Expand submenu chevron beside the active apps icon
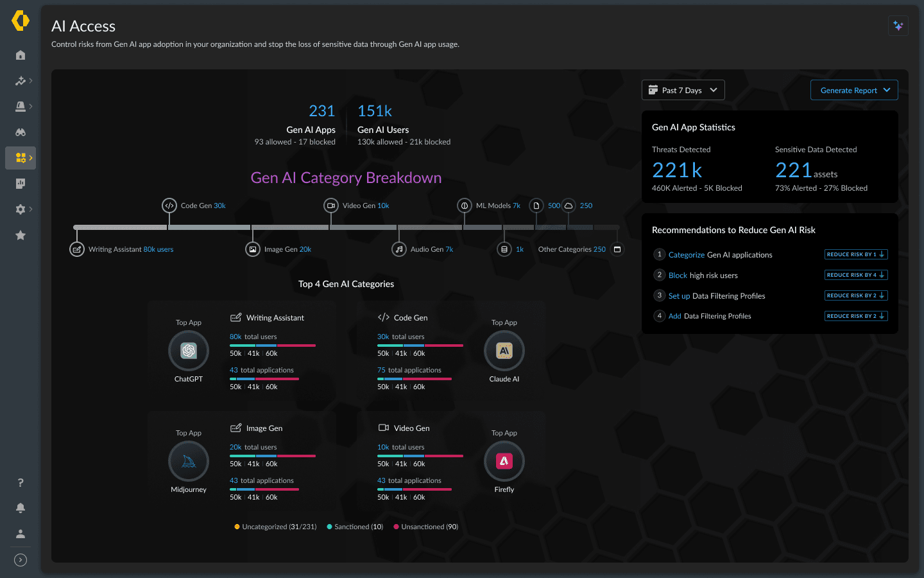The height and width of the screenshot is (578, 924). pyautogui.click(x=31, y=158)
